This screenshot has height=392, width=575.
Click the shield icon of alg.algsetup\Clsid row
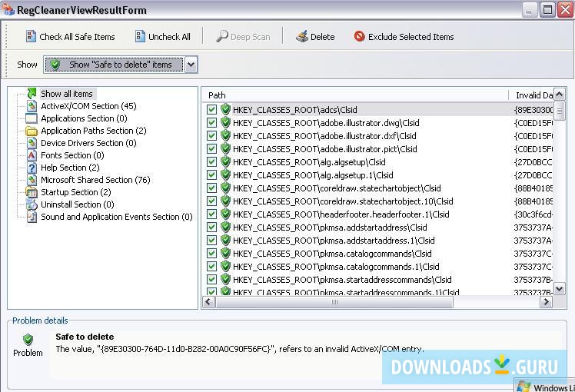[x=225, y=161]
